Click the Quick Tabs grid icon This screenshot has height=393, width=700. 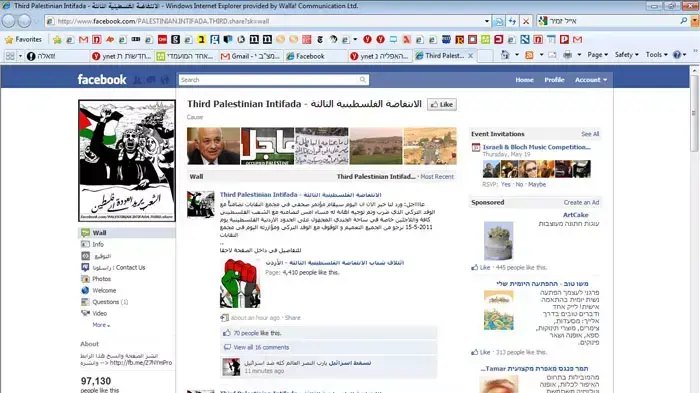pyautogui.click(x=10, y=56)
